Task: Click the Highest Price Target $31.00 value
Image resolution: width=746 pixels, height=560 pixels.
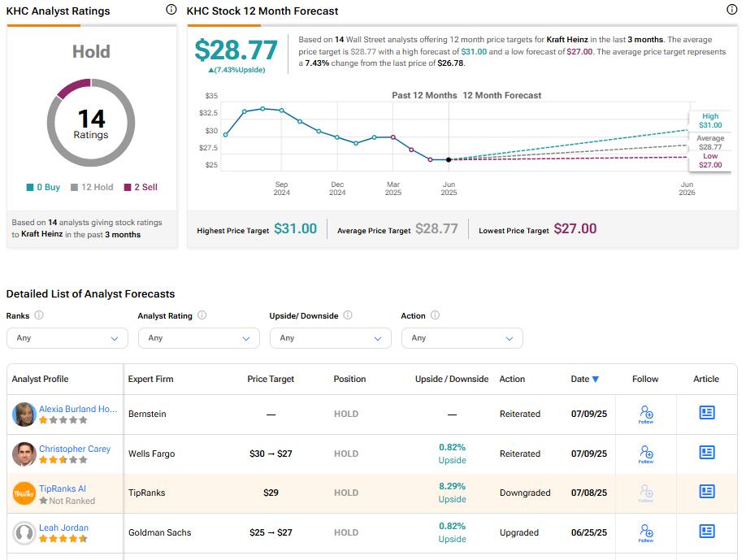Action: click(x=296, y=229)
